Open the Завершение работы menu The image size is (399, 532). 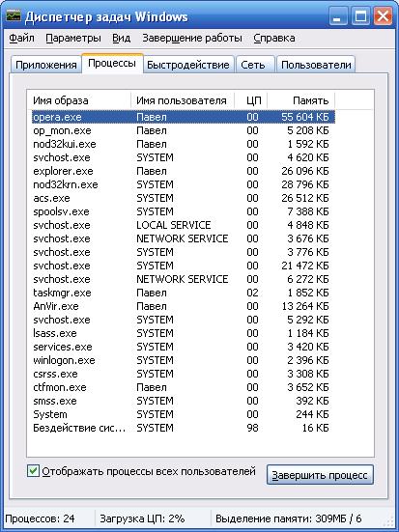[192, 38]
